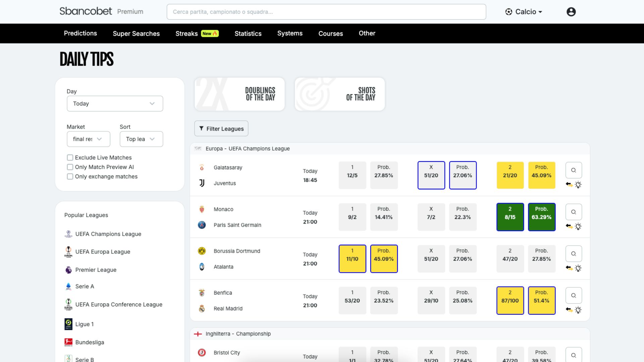This screenshot has height=362, width=644.
Task: Check Only Match Preview AI
Action: tap(70, 167)
